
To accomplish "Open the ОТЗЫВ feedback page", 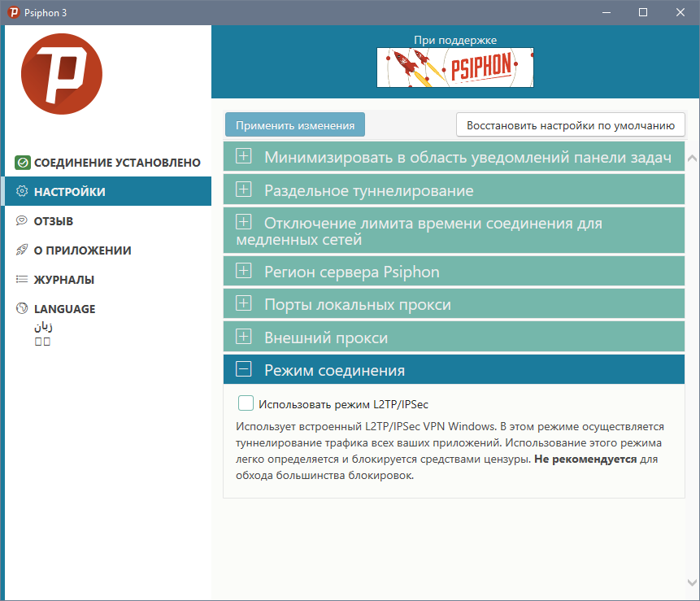I will [x=107, y=220].
